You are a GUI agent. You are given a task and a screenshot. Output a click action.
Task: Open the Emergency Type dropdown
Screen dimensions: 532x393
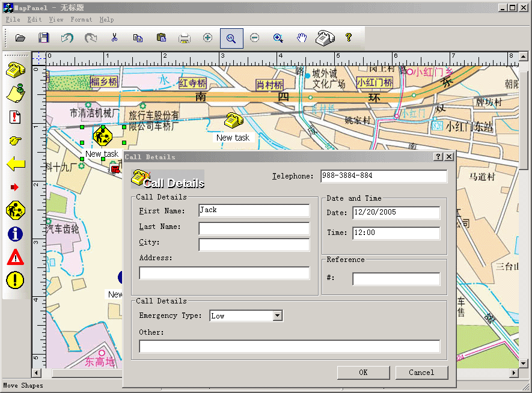(x=277, y=315)
